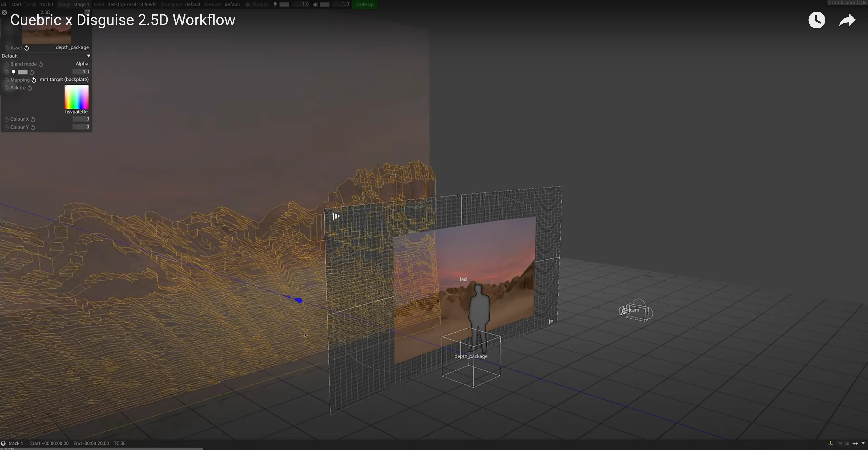Click the pop-out icon in the 2.5D panel header

[x=87, y=12]
